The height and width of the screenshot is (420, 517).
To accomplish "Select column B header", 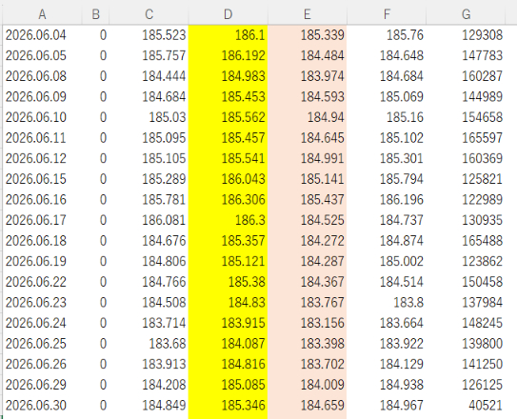I will click(x=95, y=14).
